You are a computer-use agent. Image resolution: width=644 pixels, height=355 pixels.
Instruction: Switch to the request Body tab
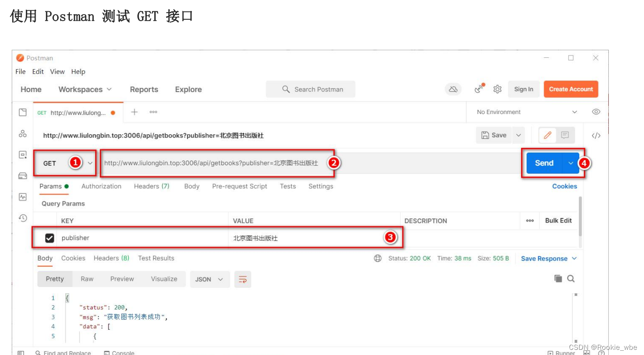click(x=192, y=186)
